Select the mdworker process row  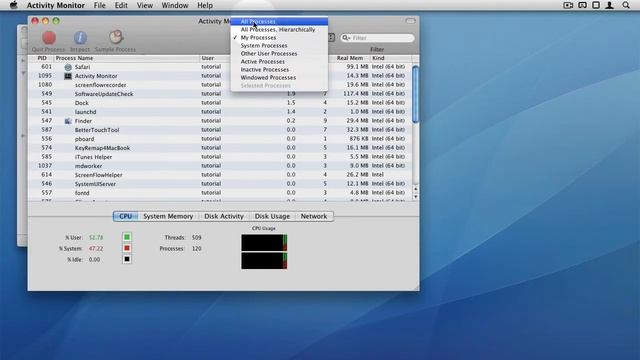click(x=220, y=166)
